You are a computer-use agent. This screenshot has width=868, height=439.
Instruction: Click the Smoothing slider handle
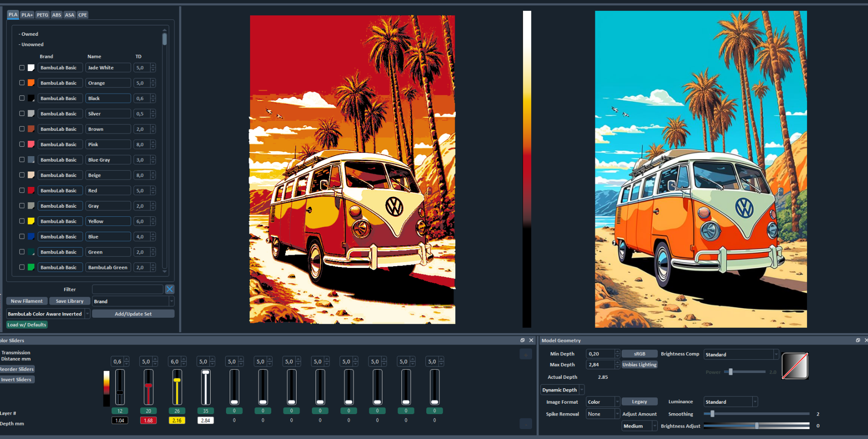[712, 414]
